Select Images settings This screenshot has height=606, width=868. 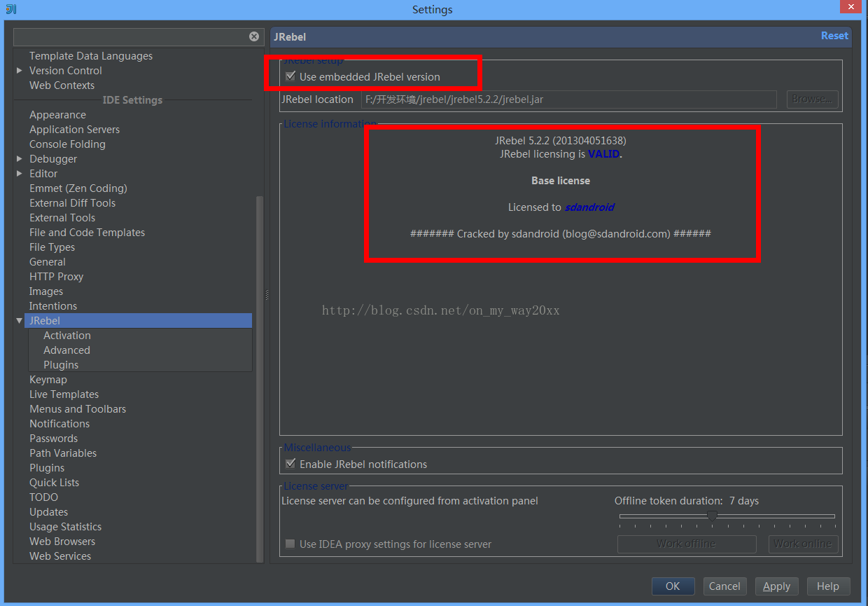click(x=46, y=291)
